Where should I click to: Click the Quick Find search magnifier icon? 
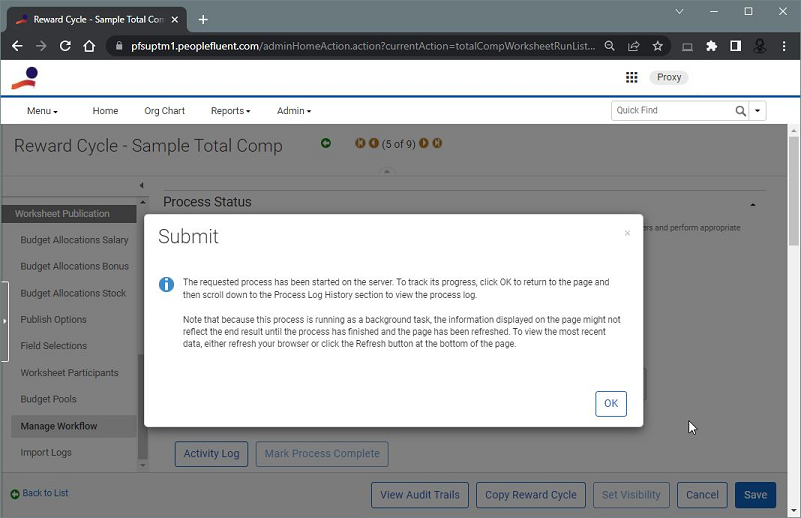741,111
